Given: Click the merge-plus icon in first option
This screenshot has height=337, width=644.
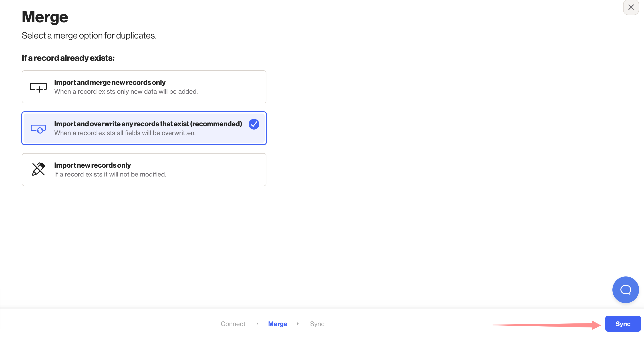Looking at the screenshot, I should [38, 87].
